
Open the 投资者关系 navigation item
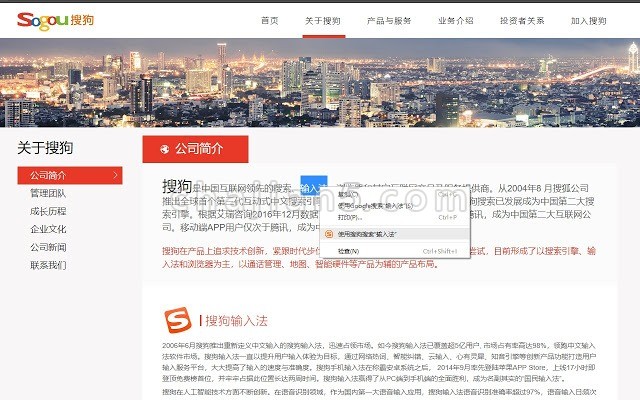[522, 21]
